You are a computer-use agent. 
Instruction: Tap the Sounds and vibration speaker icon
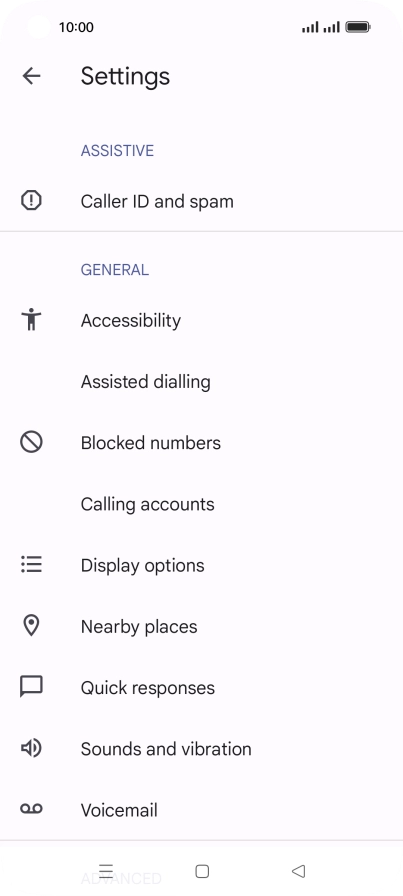pos(31,748)
